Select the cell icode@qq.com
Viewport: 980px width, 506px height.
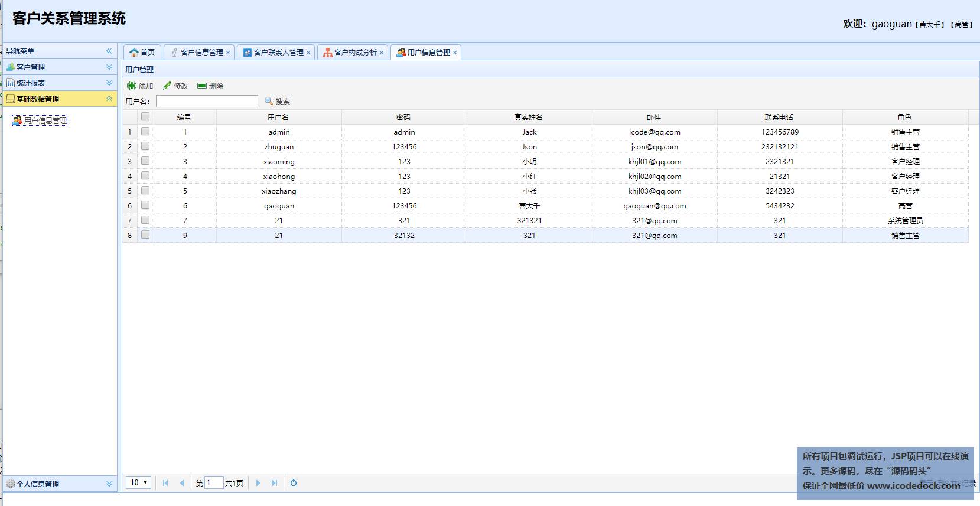tap(655, 132)
